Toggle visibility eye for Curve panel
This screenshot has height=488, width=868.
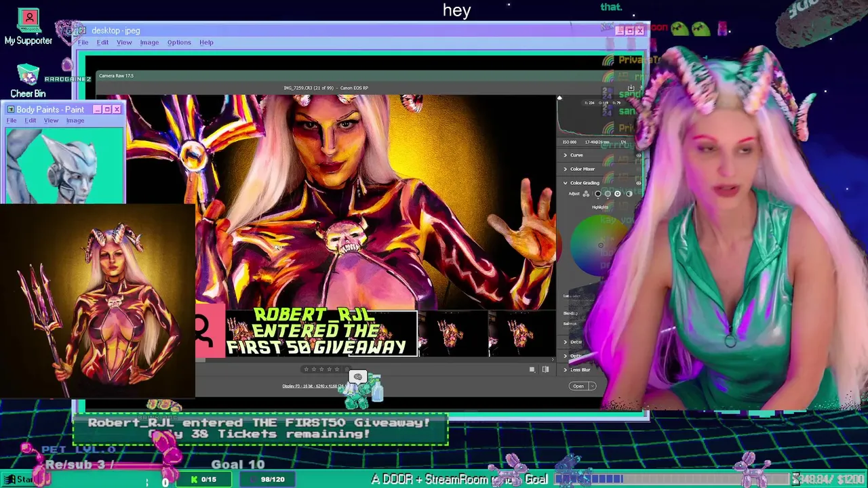[x=638, y=155]
